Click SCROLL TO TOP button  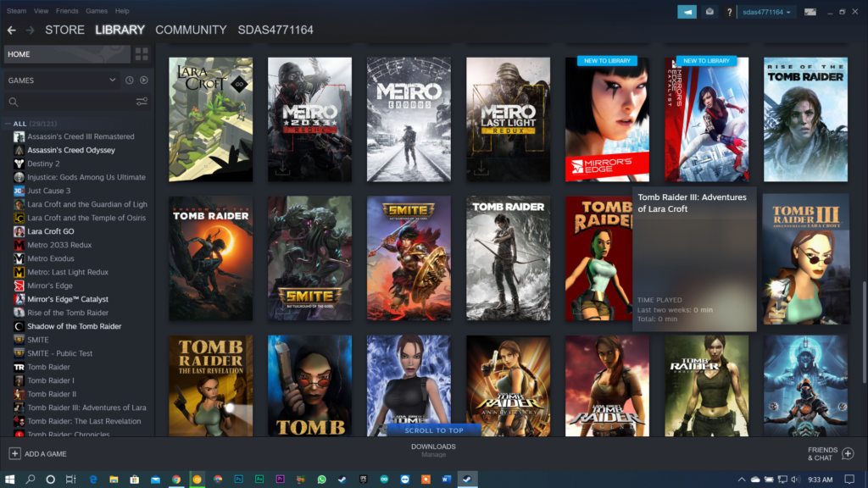(434, 430)
